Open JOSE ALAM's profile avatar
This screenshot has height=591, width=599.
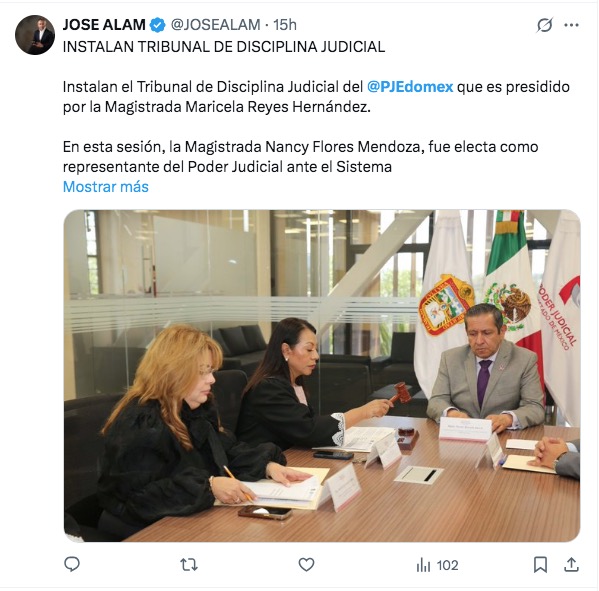35,35
